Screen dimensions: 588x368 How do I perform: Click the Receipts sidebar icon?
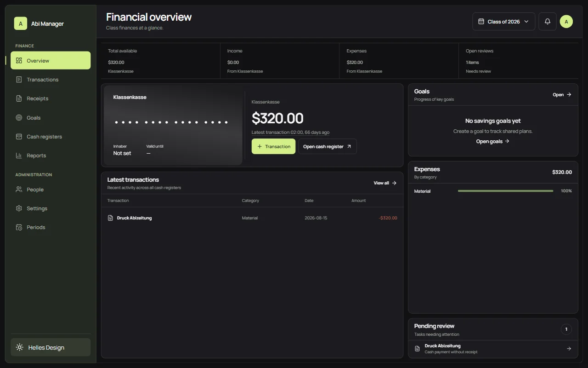point(19,98)
